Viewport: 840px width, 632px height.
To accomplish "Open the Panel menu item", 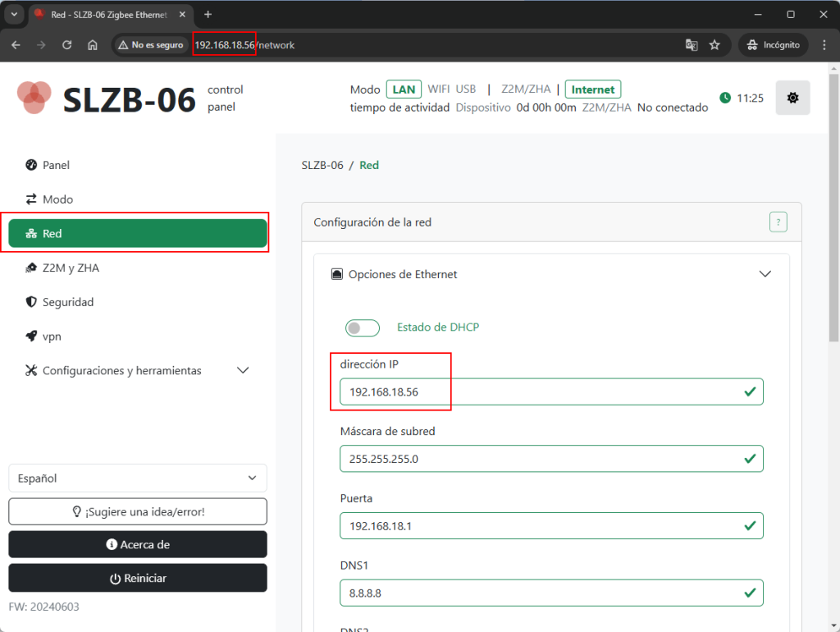I will click(x=56, y=165).
